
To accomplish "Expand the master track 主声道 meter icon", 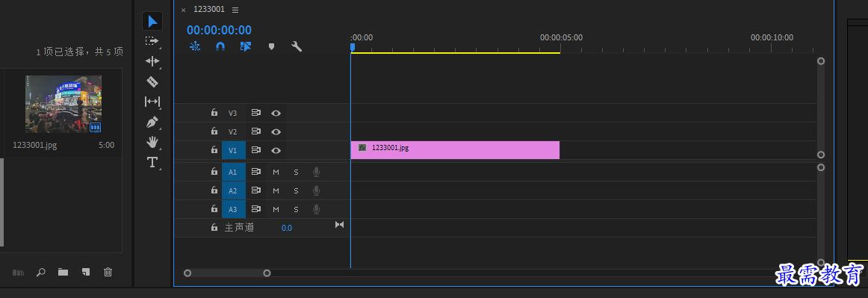I will point(339,224).
